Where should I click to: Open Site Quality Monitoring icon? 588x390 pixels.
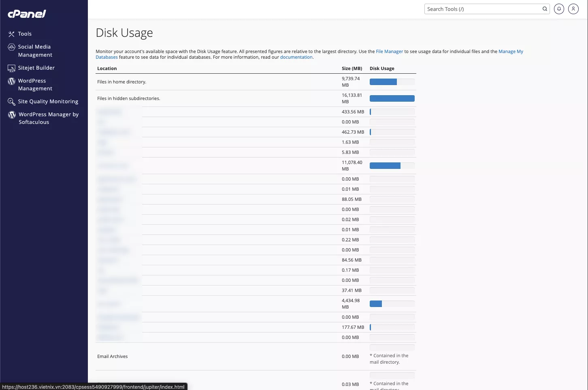click(x=11, y=102)
